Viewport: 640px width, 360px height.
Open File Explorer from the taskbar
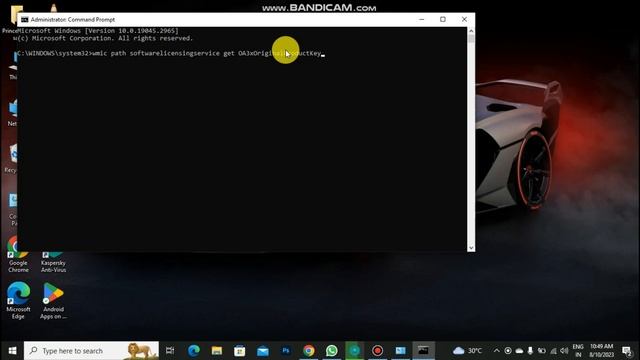217,351
